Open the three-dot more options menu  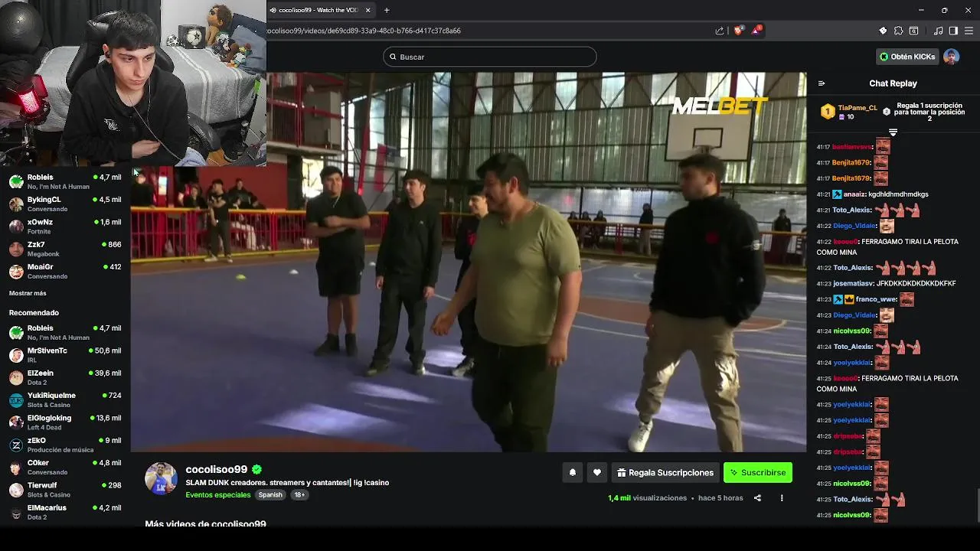pyautogui.click(x=782, y=498)
